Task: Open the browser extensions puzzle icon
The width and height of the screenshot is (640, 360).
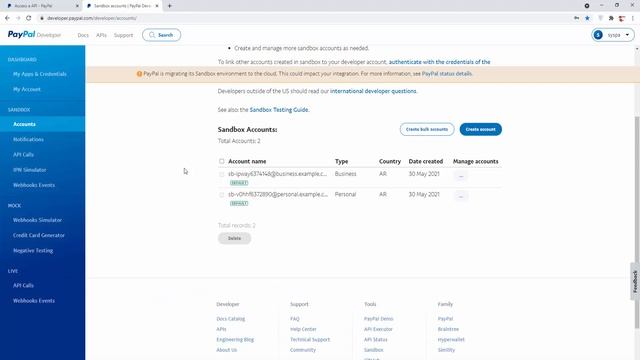Action: pos(611,18)
